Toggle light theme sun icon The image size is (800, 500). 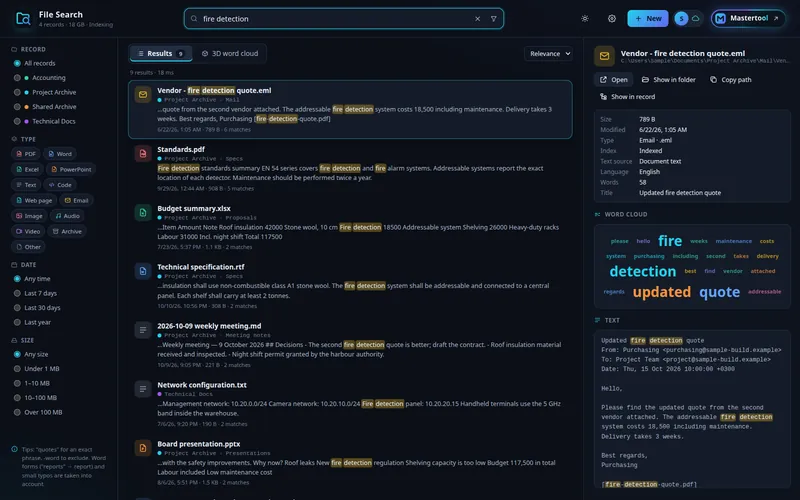[585, 18]
